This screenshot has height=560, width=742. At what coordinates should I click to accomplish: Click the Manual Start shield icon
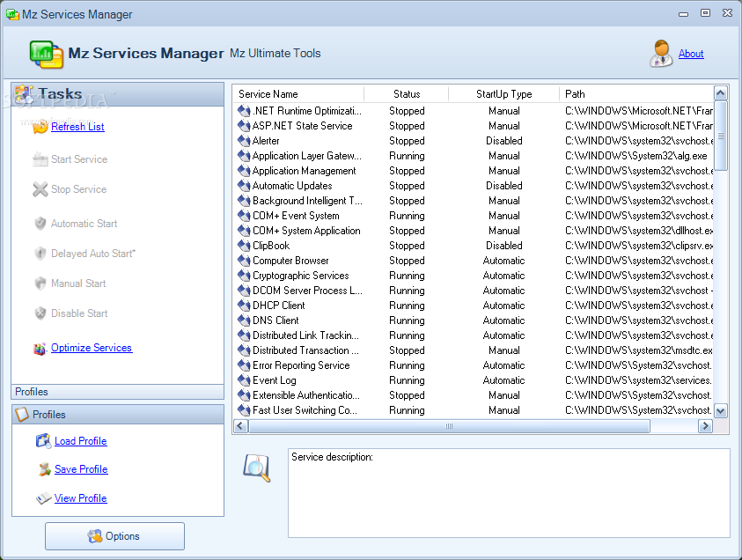[40, 283]
